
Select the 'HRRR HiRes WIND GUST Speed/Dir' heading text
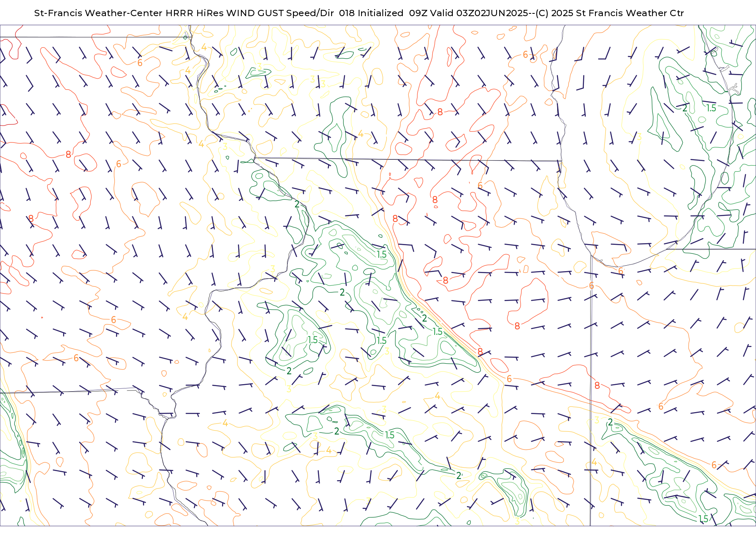(x=250, y=13)
